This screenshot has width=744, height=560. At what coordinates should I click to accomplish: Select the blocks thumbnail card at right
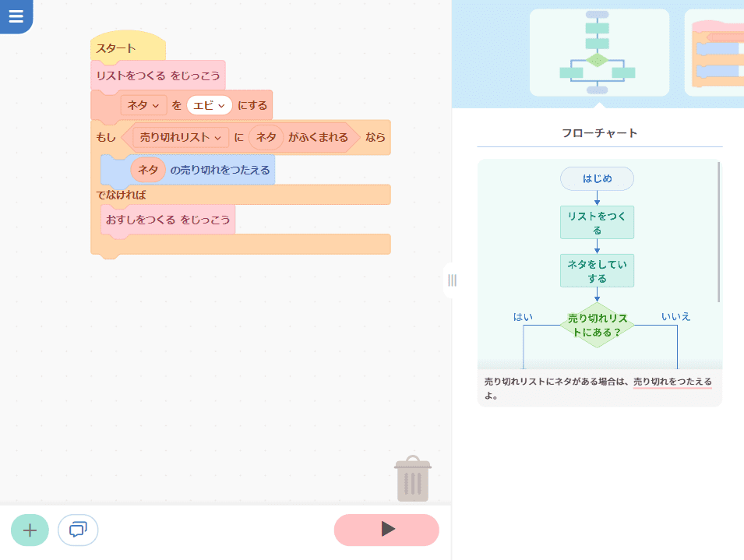715,53
